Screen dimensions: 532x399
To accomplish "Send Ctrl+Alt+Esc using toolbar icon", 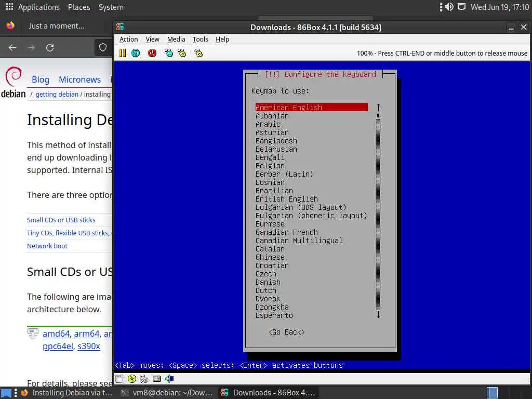I will tap(182, 53).
